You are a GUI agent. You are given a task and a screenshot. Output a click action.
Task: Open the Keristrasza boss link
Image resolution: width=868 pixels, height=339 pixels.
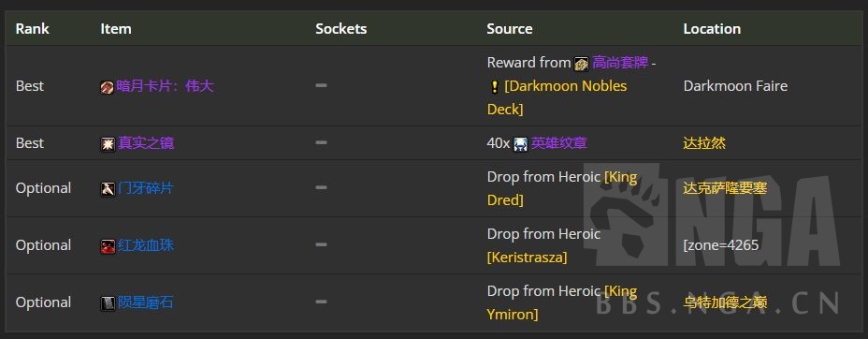click(x=527, y=258)
